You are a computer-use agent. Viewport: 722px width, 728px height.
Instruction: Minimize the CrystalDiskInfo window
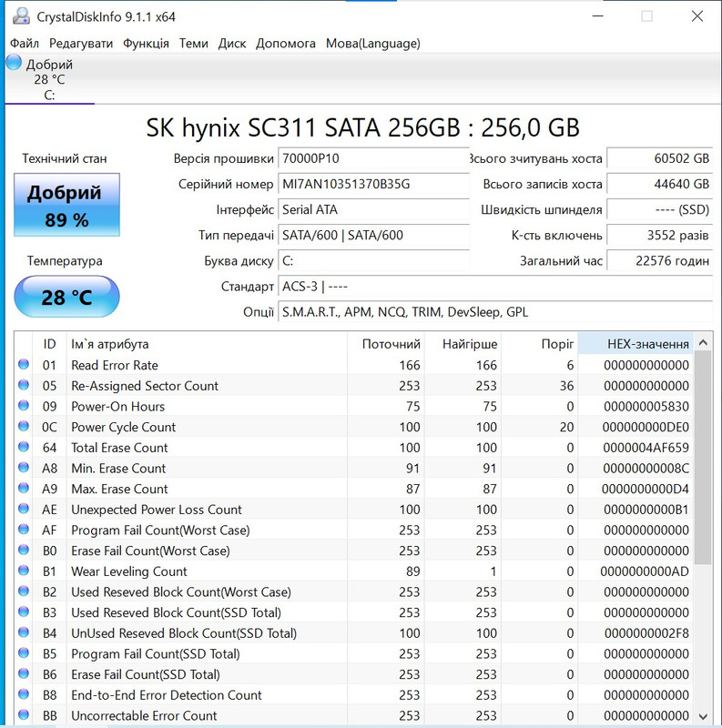[x=598, y=16]
